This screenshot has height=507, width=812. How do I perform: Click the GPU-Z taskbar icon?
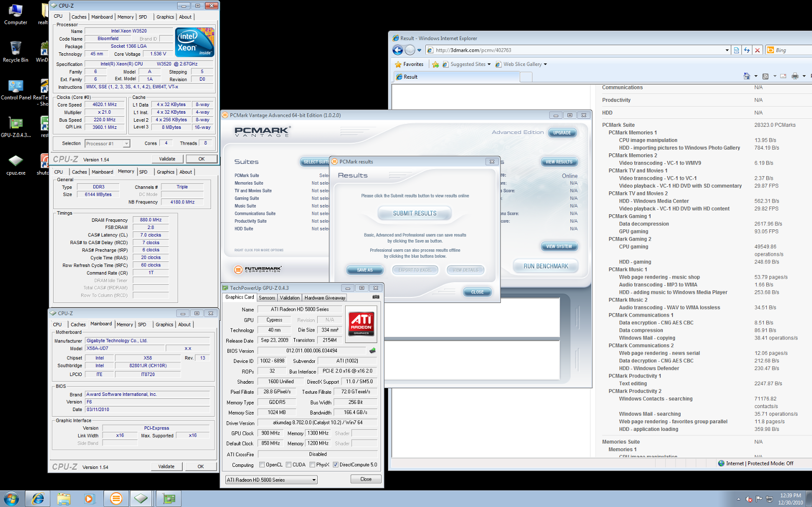click(168, 498)
